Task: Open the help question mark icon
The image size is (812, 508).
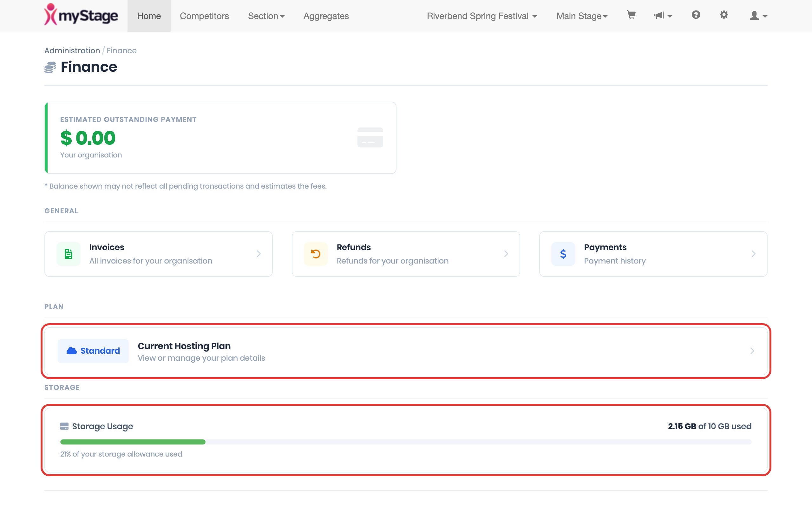Action: [696, 15]
